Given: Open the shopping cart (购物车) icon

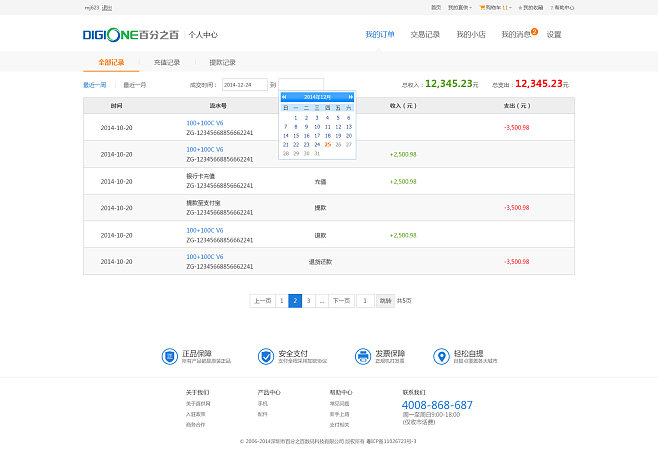Looking at the screenshot, I should [x=482, y=8].
